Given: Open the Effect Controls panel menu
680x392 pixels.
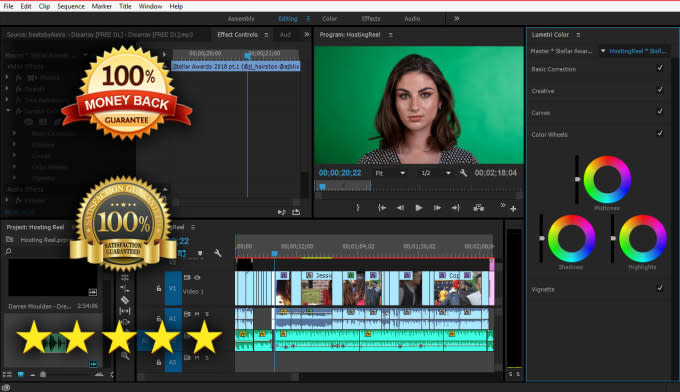Looking at the screenshot, I should (x=266, y=35).
